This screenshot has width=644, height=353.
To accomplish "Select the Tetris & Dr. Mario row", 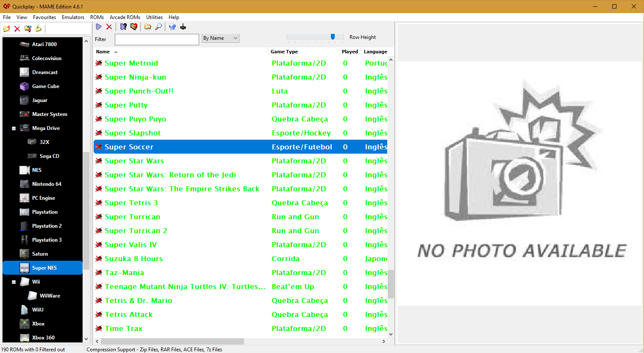I will point(241,301).
